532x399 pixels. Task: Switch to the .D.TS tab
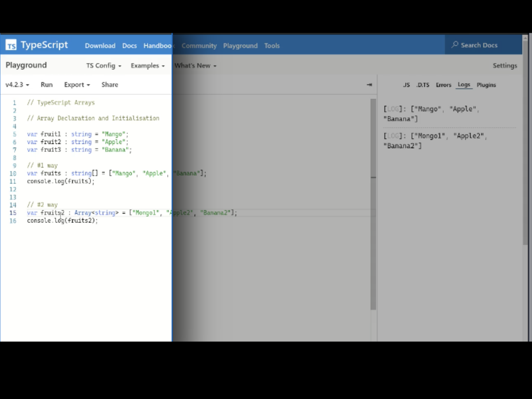coord(423,85)
